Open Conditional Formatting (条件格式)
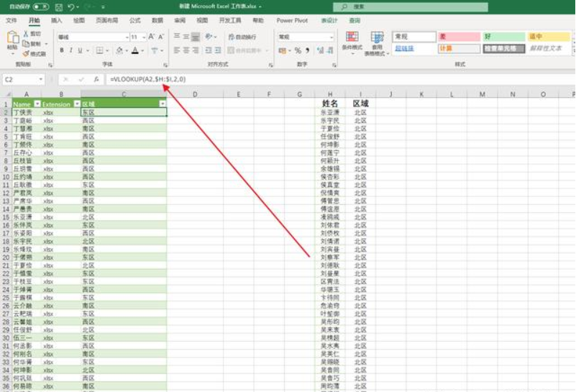 coord(352,43)
